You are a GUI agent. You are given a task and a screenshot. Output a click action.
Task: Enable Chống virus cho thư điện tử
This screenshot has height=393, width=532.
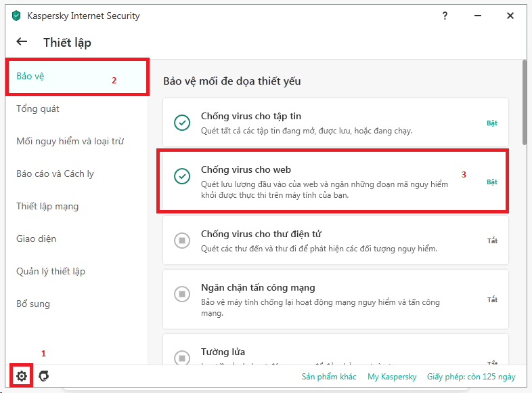point(182,241)
